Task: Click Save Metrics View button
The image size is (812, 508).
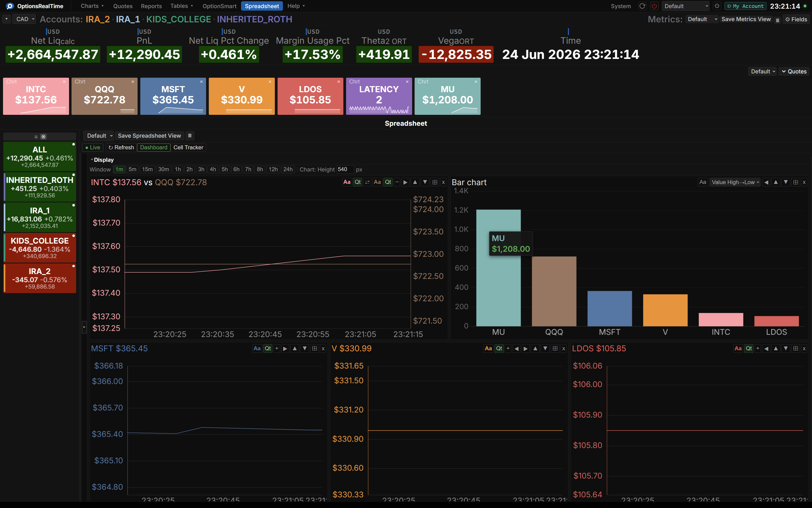Action: [746, 19]
